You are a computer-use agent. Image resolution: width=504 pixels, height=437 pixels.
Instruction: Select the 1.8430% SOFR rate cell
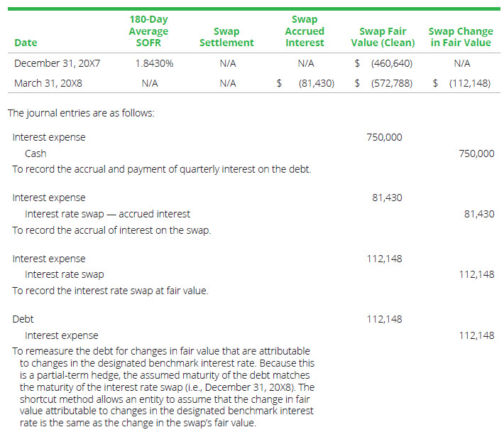tap(154, 63)
